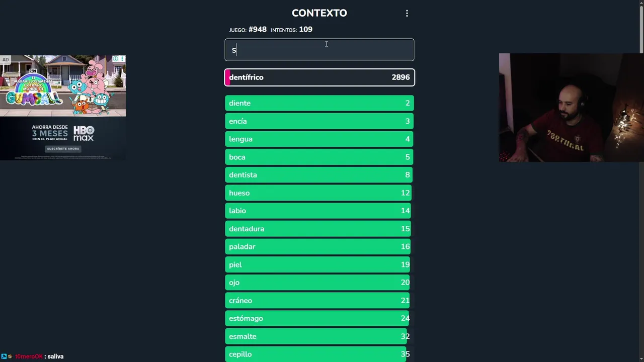Select the 'dentífrico' last guess row

coord(319,77)
